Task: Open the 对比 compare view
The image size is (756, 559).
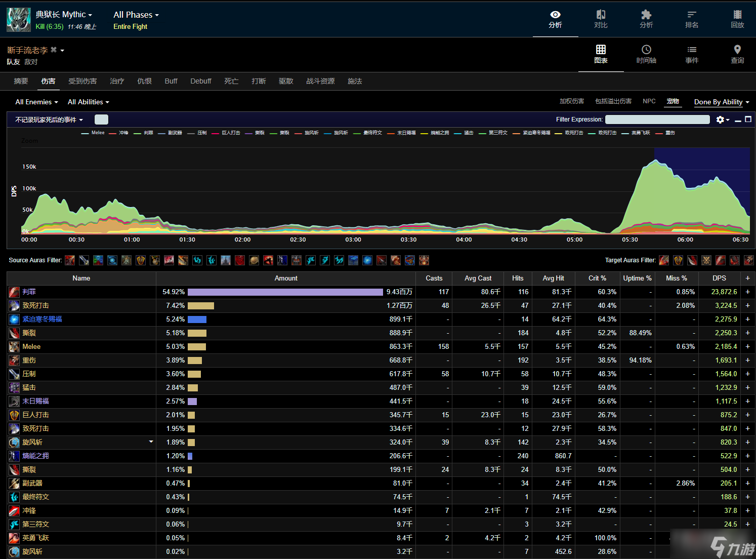Action: [601, 19]
